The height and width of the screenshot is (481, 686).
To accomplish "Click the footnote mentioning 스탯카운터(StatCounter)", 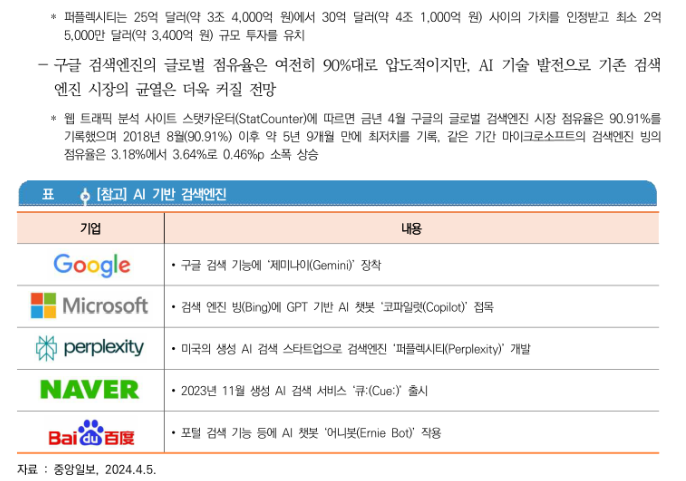I will pos(355,136).
